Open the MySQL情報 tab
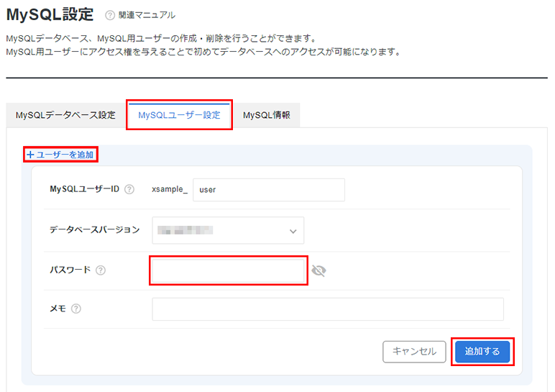Image resolution: width=555 pixels, height=392 pixels. pos(267,115)
